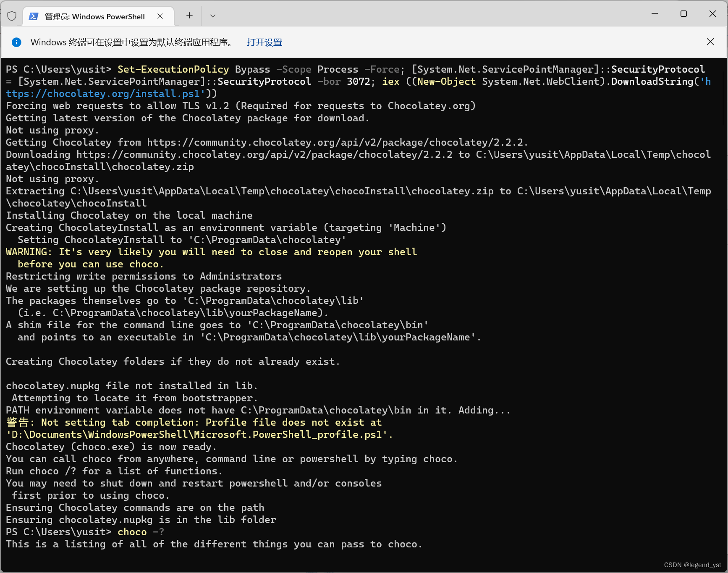The image size is (728, 573).
Task: Expand the new tab profile dropdown
Action: 213,16
